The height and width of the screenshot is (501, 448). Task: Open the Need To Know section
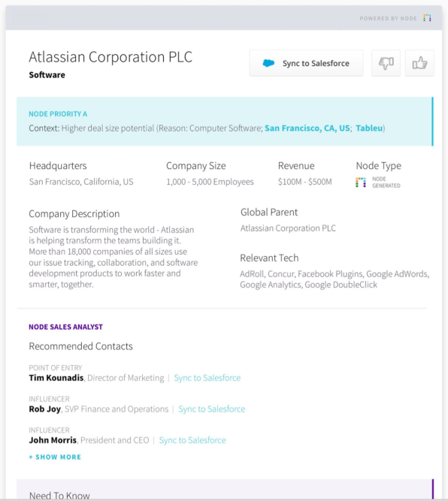pos(59,495)
